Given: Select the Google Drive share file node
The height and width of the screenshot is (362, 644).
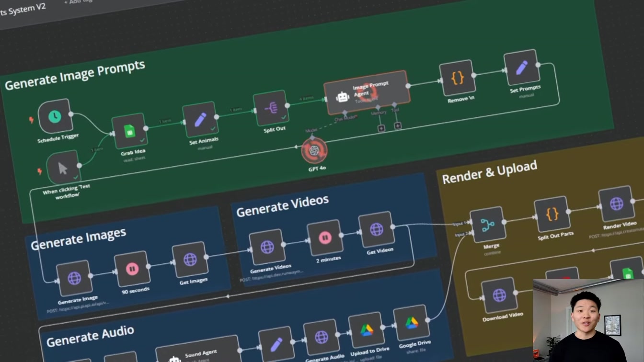Looking at the screenshot, I should click(x=411, y=323).
